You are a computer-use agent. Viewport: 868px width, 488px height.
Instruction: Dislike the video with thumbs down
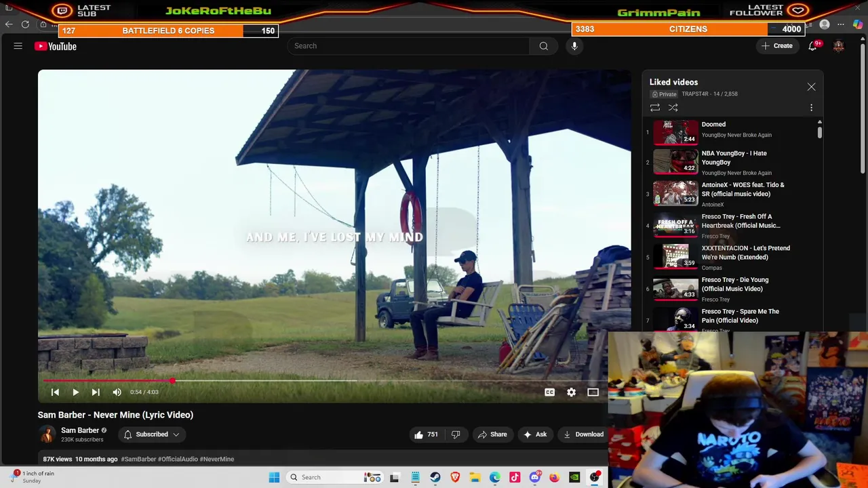[x=456, y=434]
